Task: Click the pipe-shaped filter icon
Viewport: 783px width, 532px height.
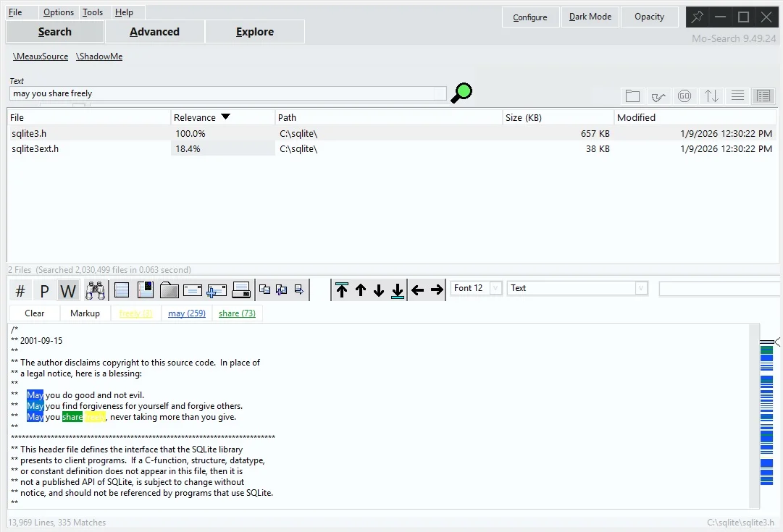Action: pyautogui.click(x=658, y=96)
